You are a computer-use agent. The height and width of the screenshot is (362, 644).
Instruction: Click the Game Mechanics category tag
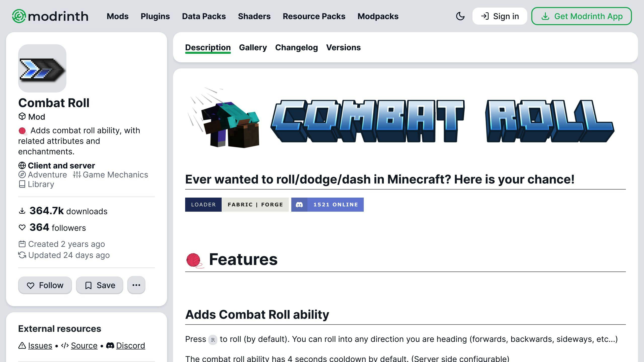click(x=110, y=174)
